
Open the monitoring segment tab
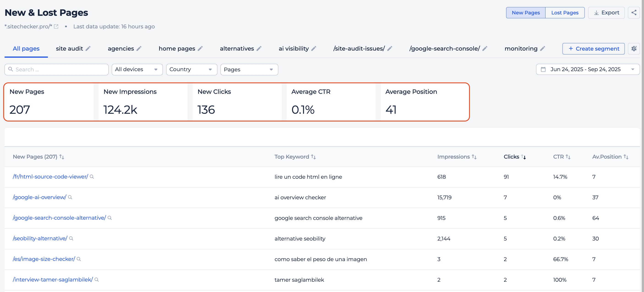pos(521,49)
